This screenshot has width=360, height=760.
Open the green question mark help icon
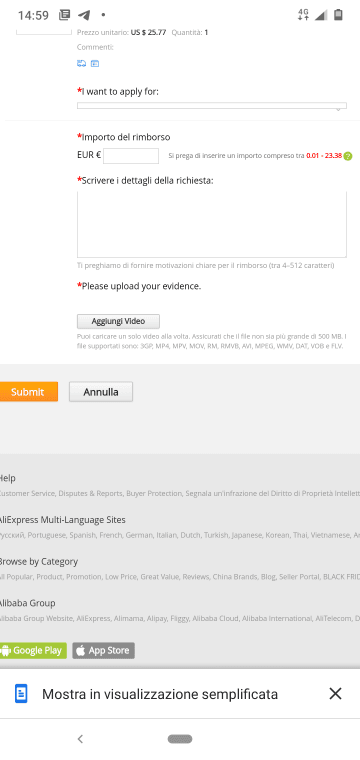point(347,156)
